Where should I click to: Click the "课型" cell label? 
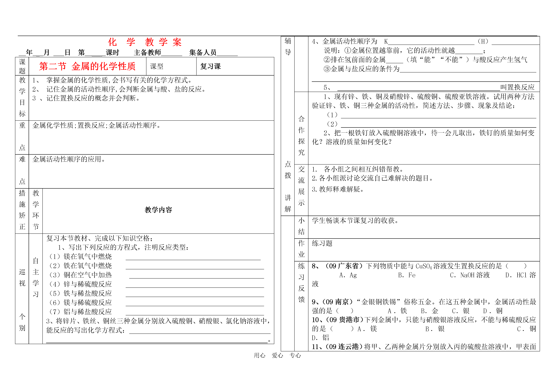coord(157,66)
